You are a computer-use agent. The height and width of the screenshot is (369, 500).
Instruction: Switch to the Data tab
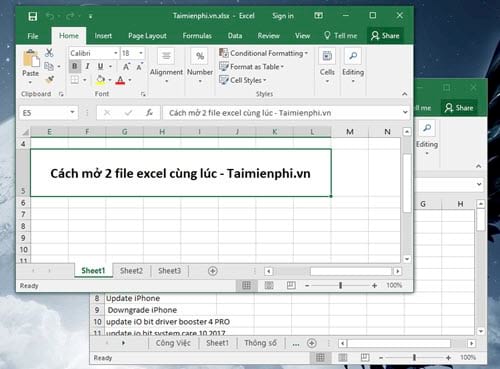[x=235, y=36]
